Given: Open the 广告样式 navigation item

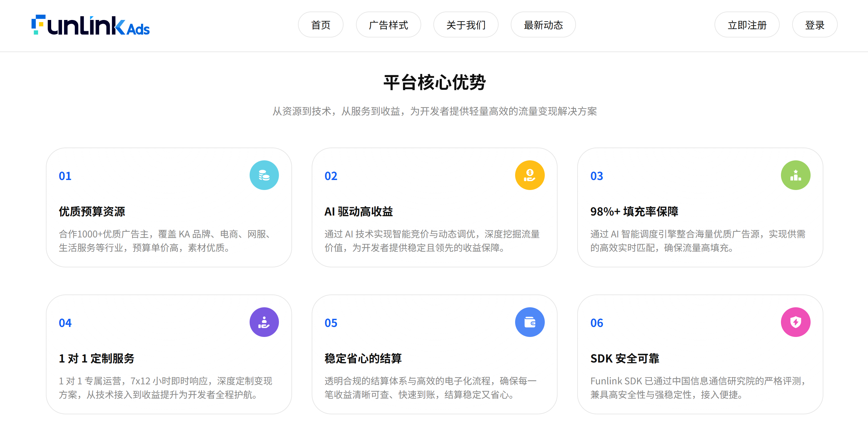Looking at the screenshot, I should point(388,25).
